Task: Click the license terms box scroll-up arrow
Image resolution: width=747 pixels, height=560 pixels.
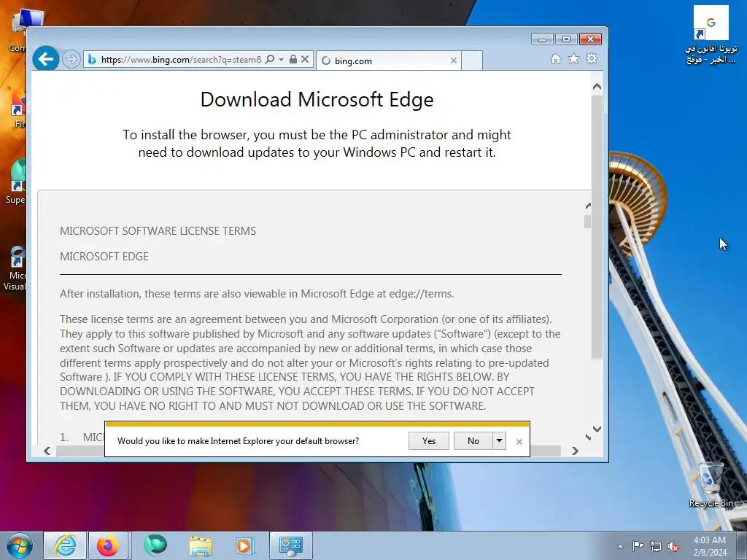Action: 588,206
